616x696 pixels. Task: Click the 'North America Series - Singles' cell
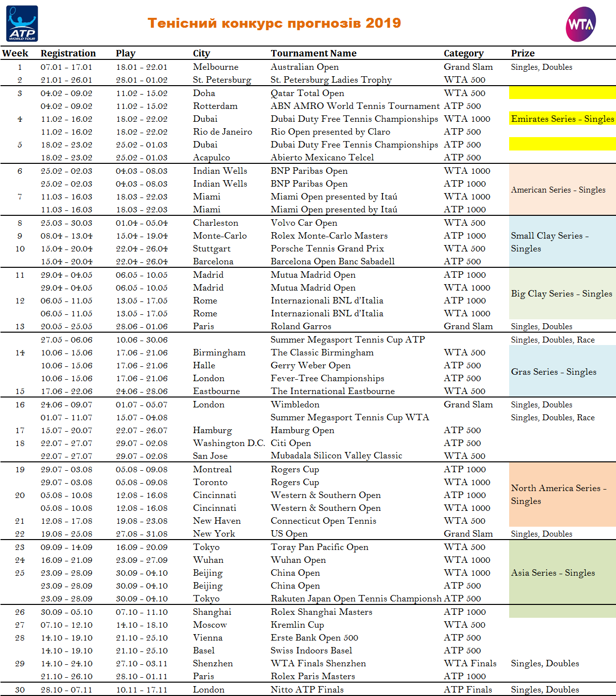coord(563,495)
